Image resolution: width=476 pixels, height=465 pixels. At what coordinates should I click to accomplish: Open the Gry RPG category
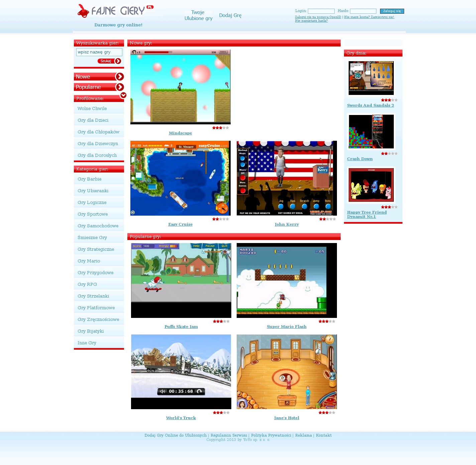point(99,284)
